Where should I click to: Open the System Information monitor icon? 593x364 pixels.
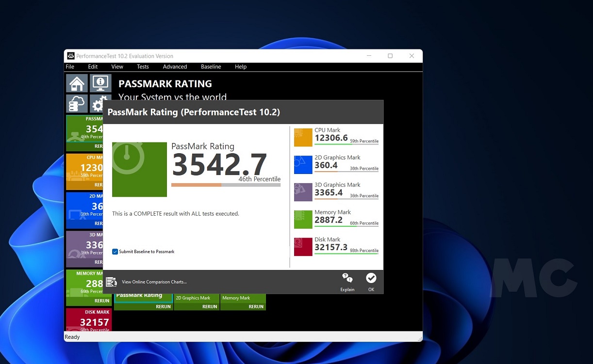pyautogui.click(x=100, y=83)
